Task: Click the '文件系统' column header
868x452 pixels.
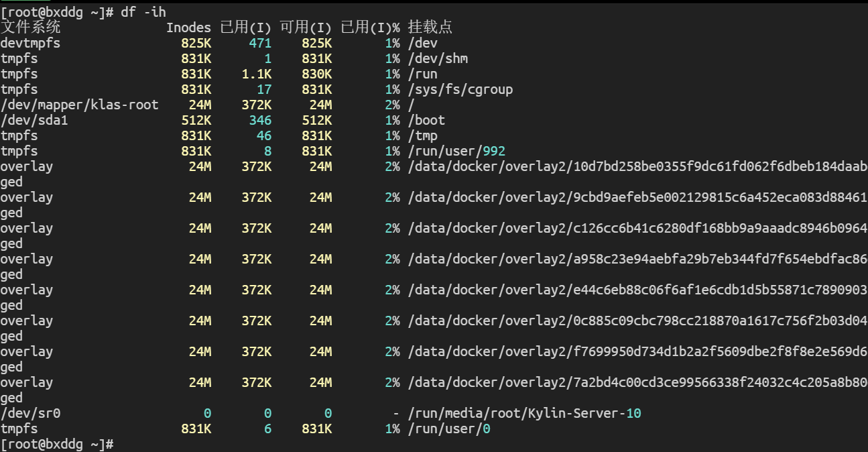Action: [x=30, y=27]
